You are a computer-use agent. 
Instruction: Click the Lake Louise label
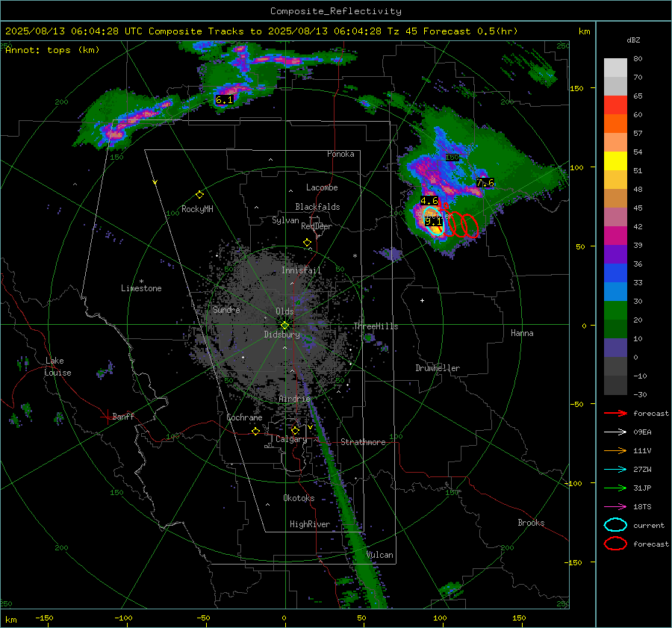coord(57,367)
